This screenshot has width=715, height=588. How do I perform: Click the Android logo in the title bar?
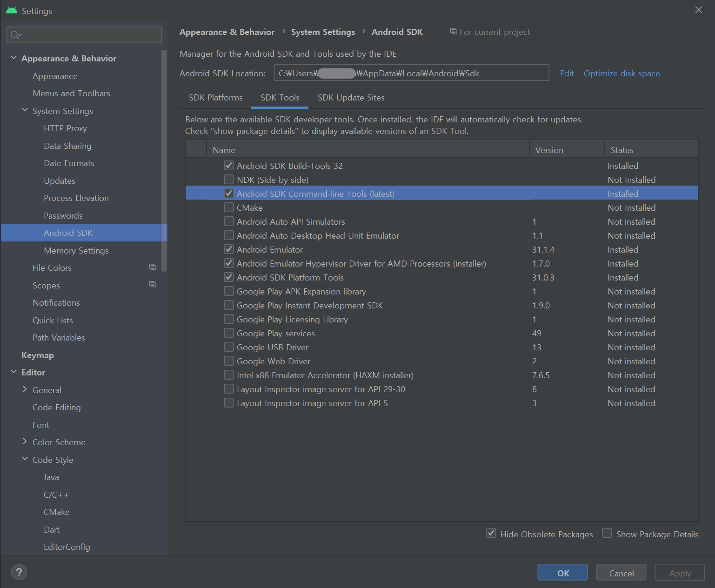point(11,10)
